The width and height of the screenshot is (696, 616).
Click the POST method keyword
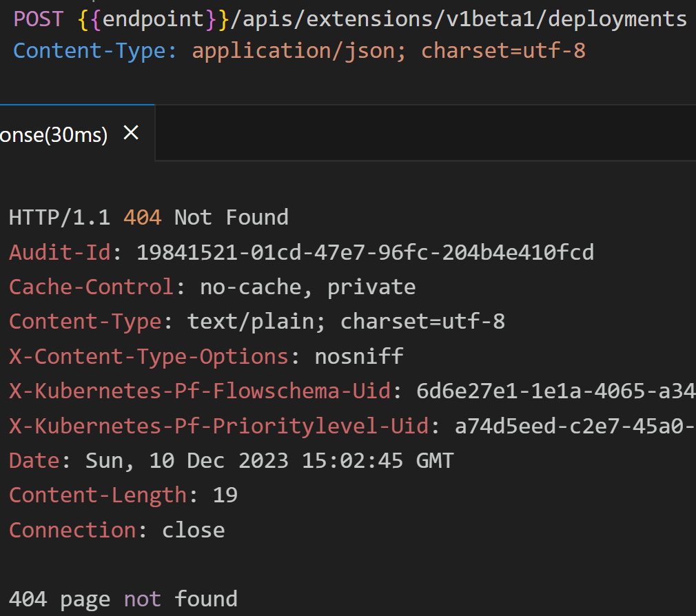pos(39,19)
